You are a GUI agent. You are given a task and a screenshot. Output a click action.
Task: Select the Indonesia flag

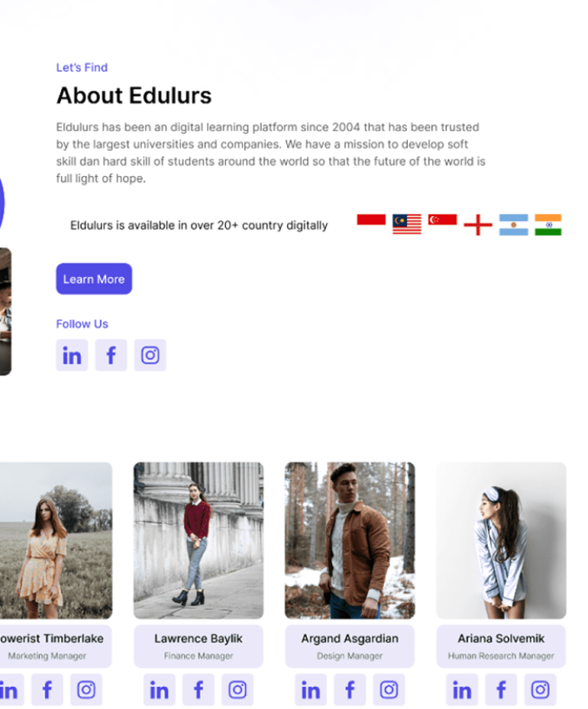371,219
